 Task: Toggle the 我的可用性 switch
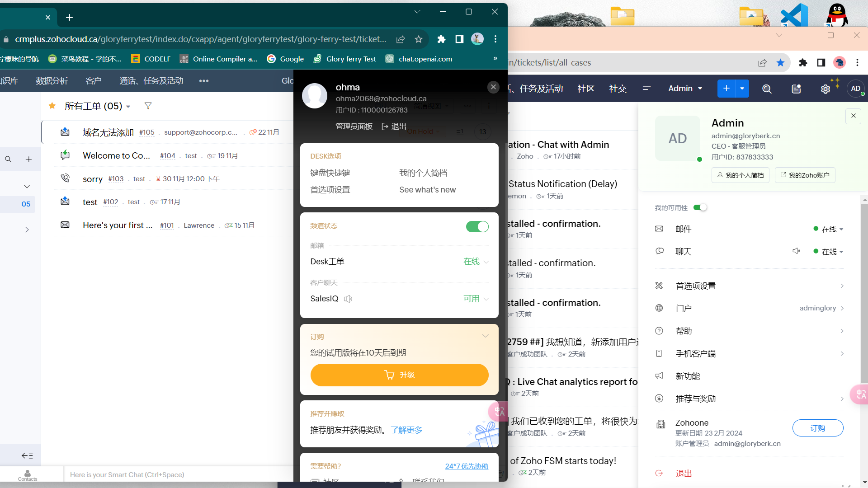click(x=700, y=207)
